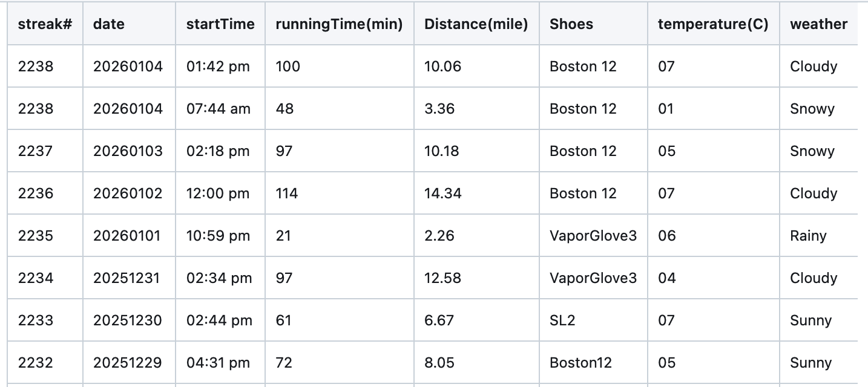868x387 pixels.
Task: Click streak cell 2232
Action: pyautogui.click(x=36, y=363)
